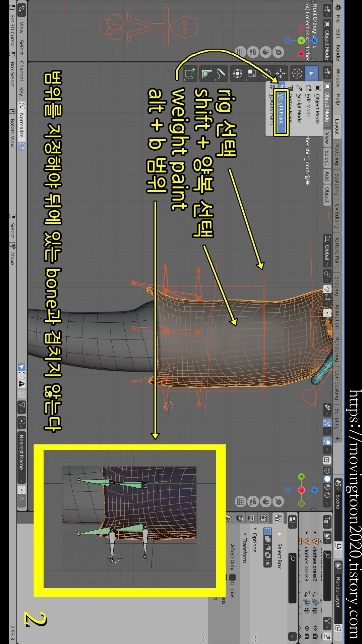Image resolution: width=362 pixels, height=644 pixels.
Task: Click zoom gizmo icon in Front Orthographic viewport
Action: point(278,52)
